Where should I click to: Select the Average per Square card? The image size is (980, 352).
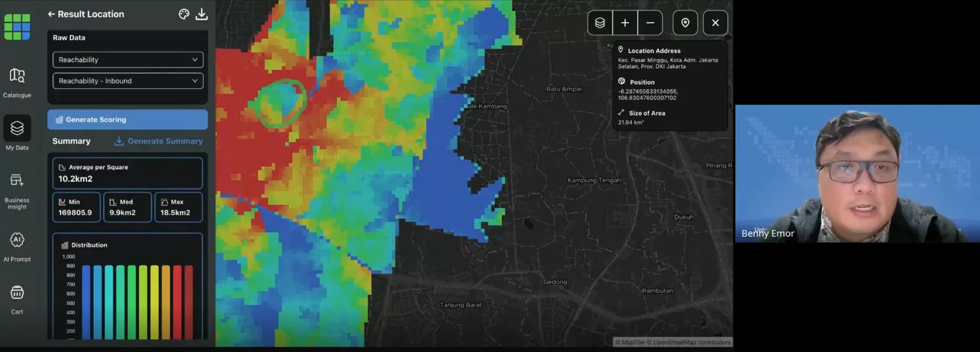click(127, 173)
